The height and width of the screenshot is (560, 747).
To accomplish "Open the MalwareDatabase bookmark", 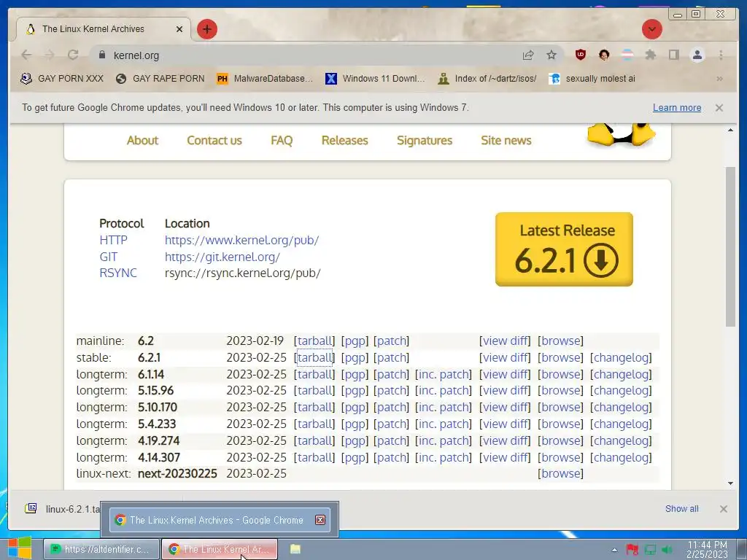I will tap(265, 79).
